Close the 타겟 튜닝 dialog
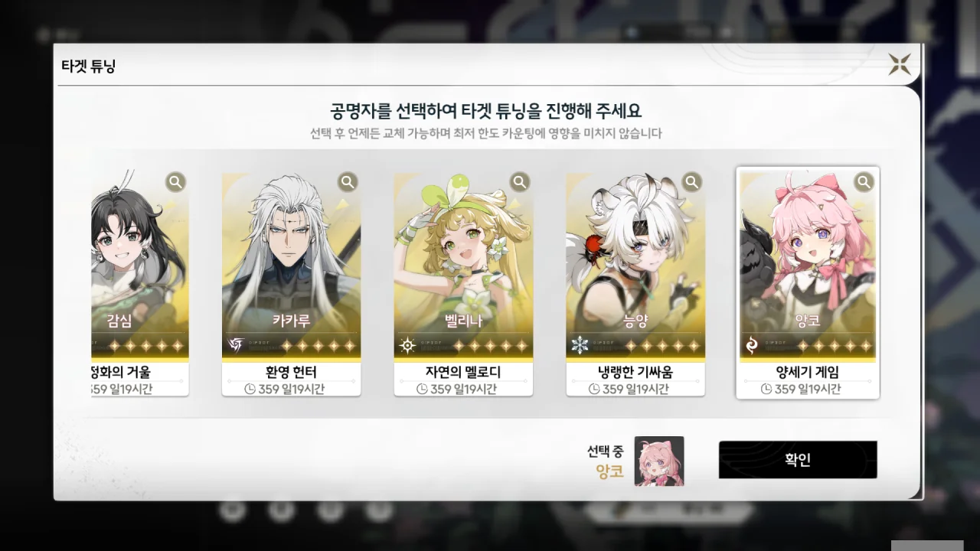This screenshot has height=551, width=980. pos(899,64)
